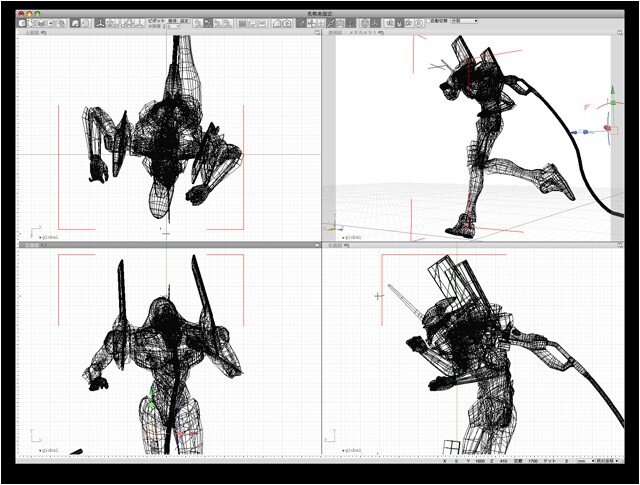The width and height of the screenshot is (640, 485).
Task: Click the Z value 410 in status bar
Action: pyautogui.click(x=503, y=461)
